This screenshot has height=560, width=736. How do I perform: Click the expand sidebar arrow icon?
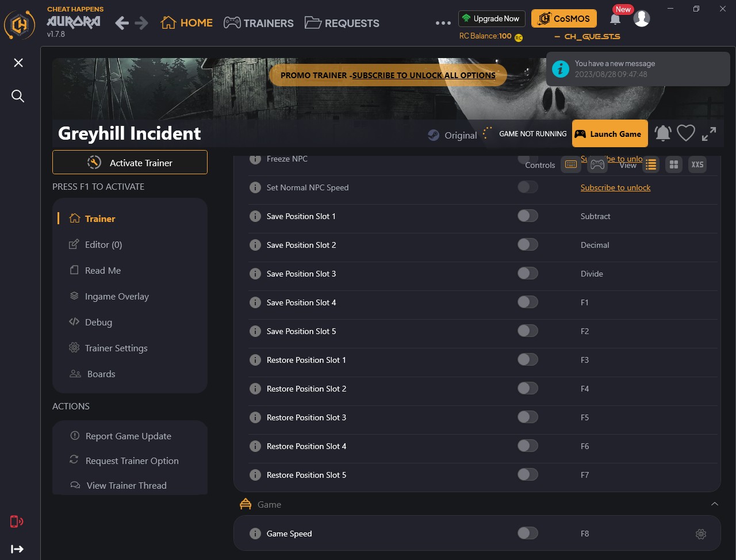[17, 549]
